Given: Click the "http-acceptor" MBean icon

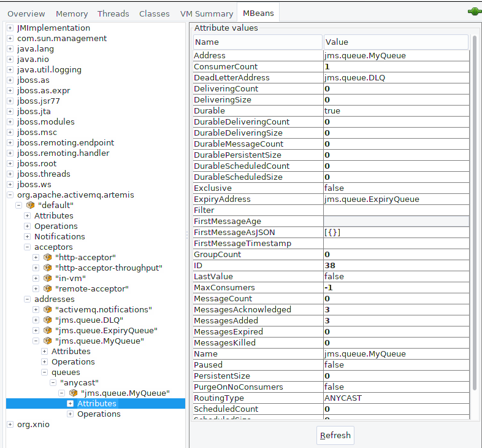Looking at the screenshot, I should click(x=47, y=257).
